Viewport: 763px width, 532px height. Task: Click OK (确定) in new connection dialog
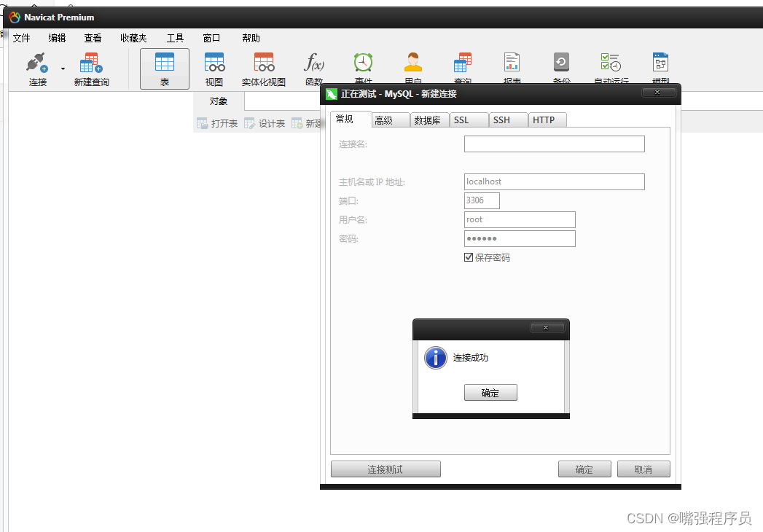(584, 469)
